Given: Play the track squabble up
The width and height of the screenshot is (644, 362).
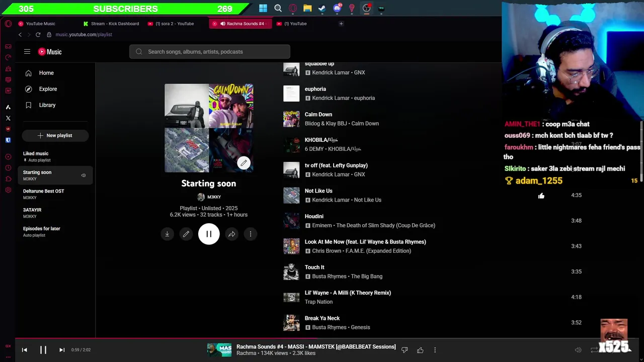Looking at the screenshot, I should (319, 64).
